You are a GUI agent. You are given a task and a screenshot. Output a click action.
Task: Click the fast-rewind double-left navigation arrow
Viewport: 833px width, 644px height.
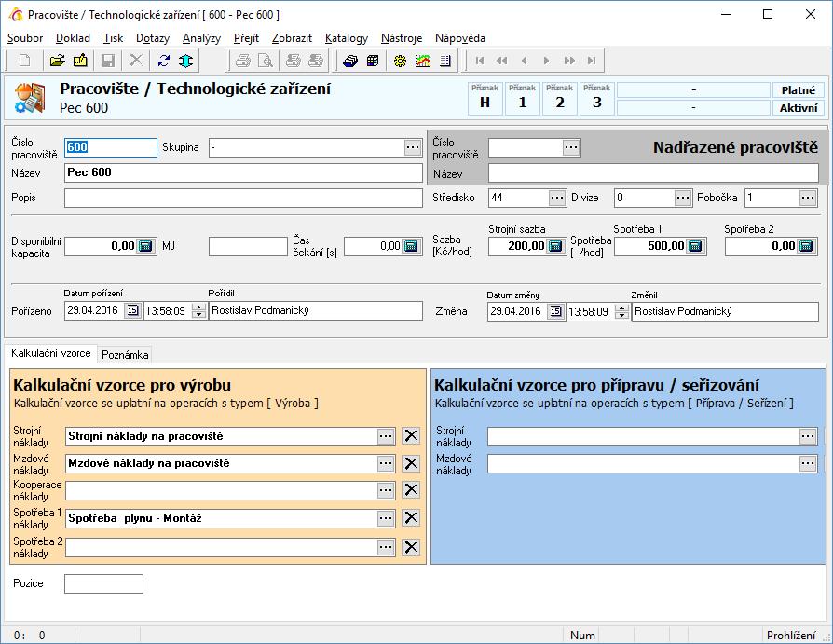pyautogui.click(x=502, y=61)
